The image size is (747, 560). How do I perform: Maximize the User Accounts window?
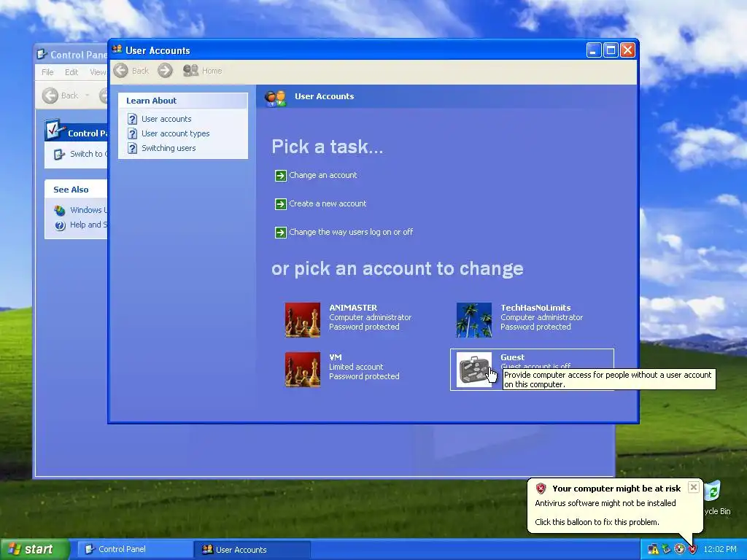[x=611, y=50]
